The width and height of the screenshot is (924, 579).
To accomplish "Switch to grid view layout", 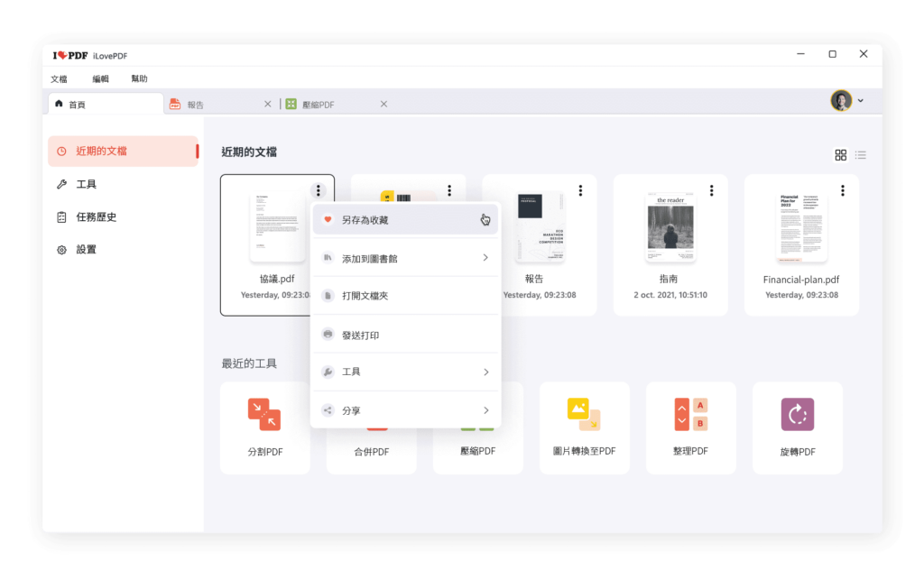I will [x=840, y=155].
